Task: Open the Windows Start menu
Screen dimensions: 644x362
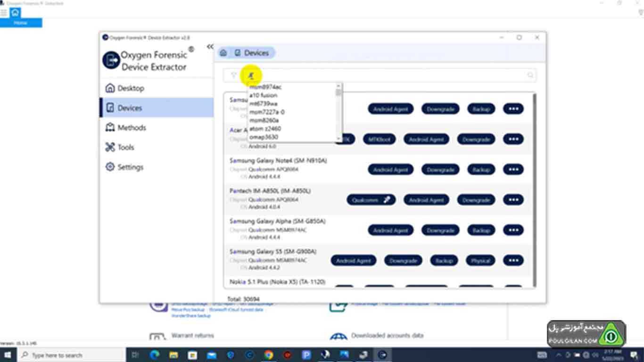Action: 8,355
